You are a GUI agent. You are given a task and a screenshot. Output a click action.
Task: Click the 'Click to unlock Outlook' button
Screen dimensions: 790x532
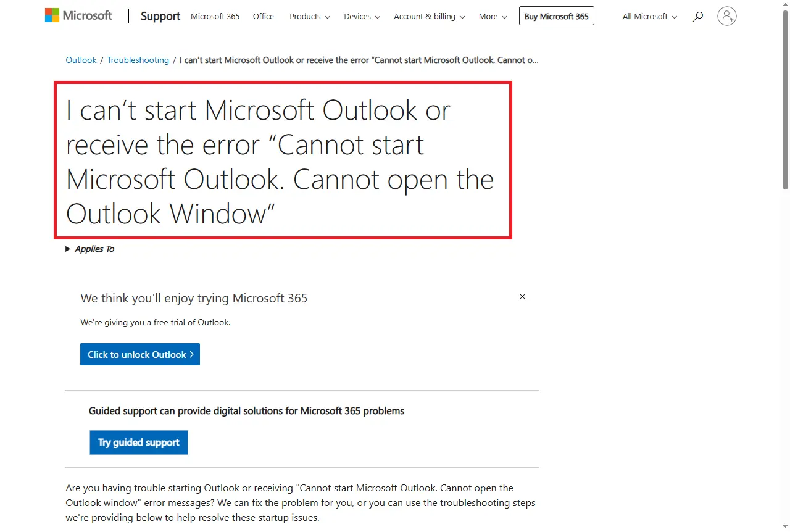pyautogui.click(x=140, y=354)
